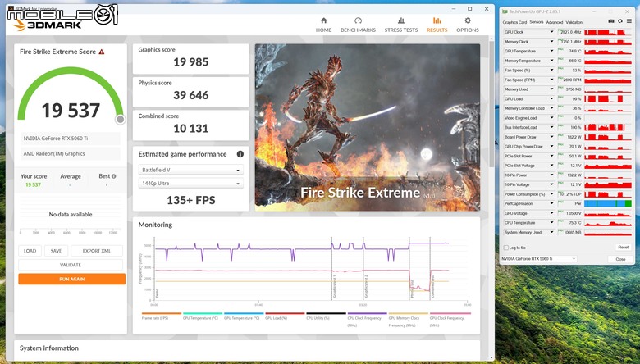Click the 19 537 value under Your score
The width and height of the screenshot is (640, 364).
click(x=33, y=184)
